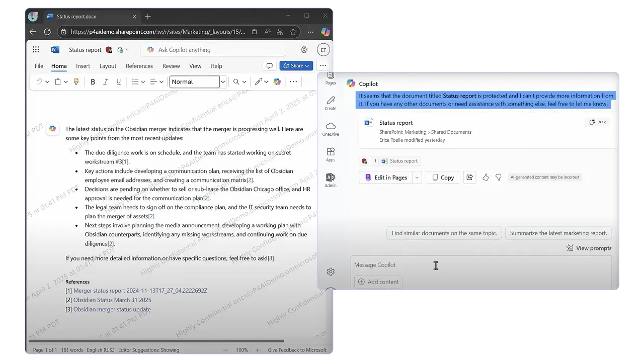Copy the Copilot response
The width and height of the screenshot is (644, 362).
(x=442, y=177)
